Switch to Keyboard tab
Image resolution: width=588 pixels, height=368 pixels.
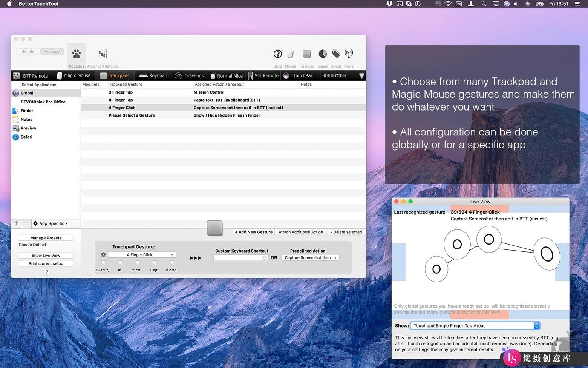click(x=154, y=76)
